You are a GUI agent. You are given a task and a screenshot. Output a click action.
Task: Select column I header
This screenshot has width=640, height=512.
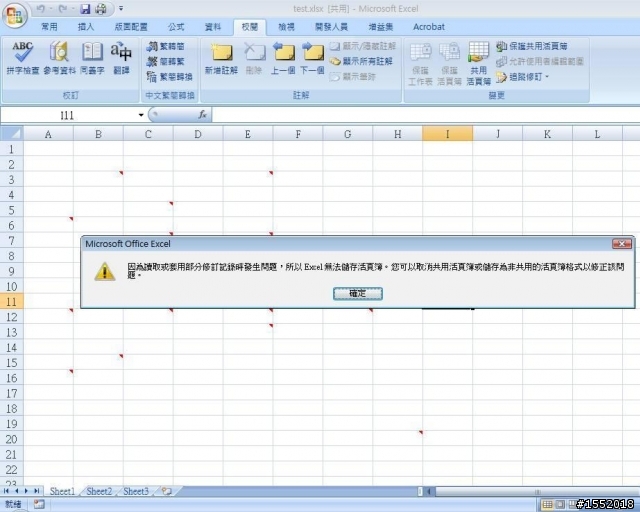click(x=447, y=134)
